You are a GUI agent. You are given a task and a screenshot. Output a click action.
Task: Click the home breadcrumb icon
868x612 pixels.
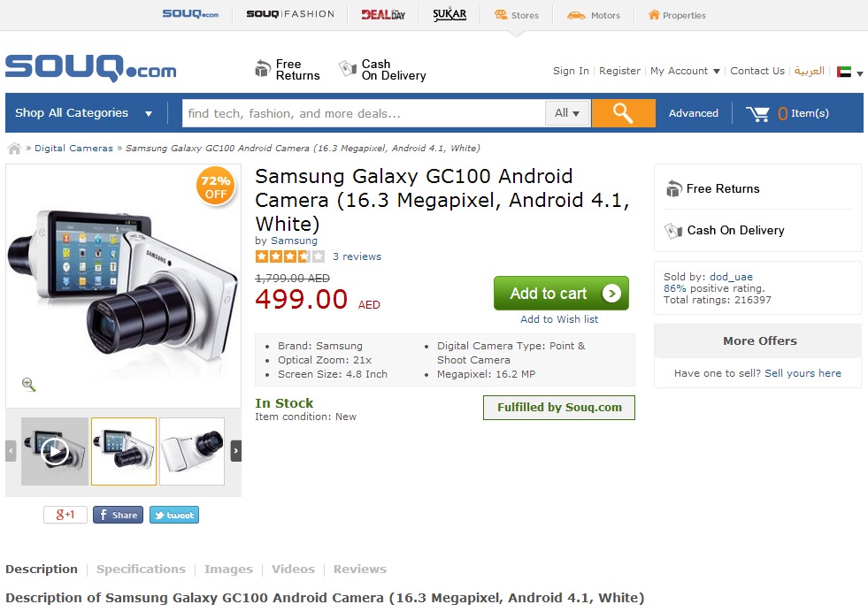pos(14,149)
